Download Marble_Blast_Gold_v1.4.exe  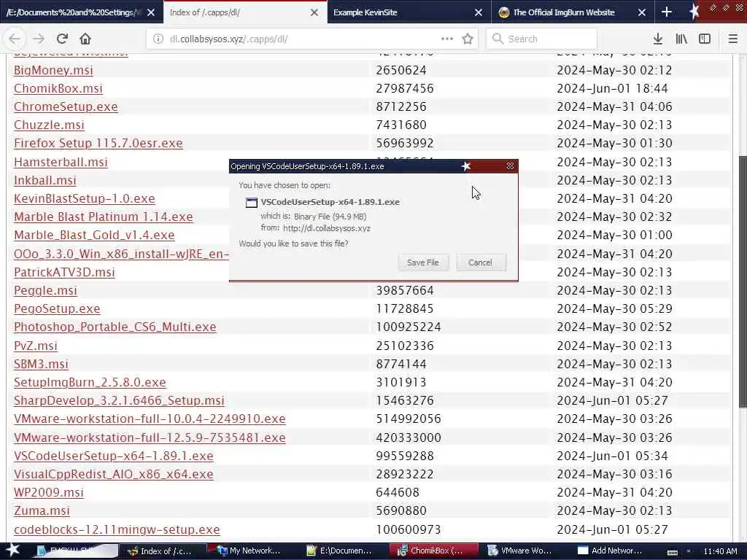point(94,236)
